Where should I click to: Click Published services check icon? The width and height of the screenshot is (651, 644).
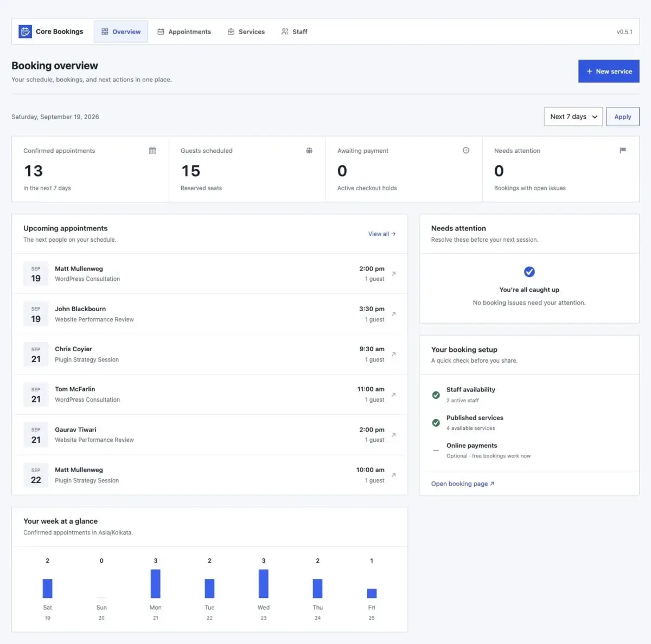point(436,423)
